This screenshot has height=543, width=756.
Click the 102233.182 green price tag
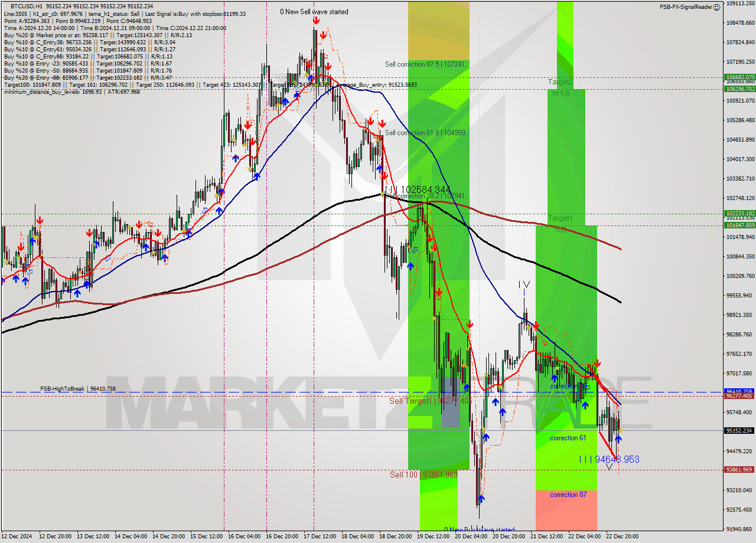click(739, 214)
